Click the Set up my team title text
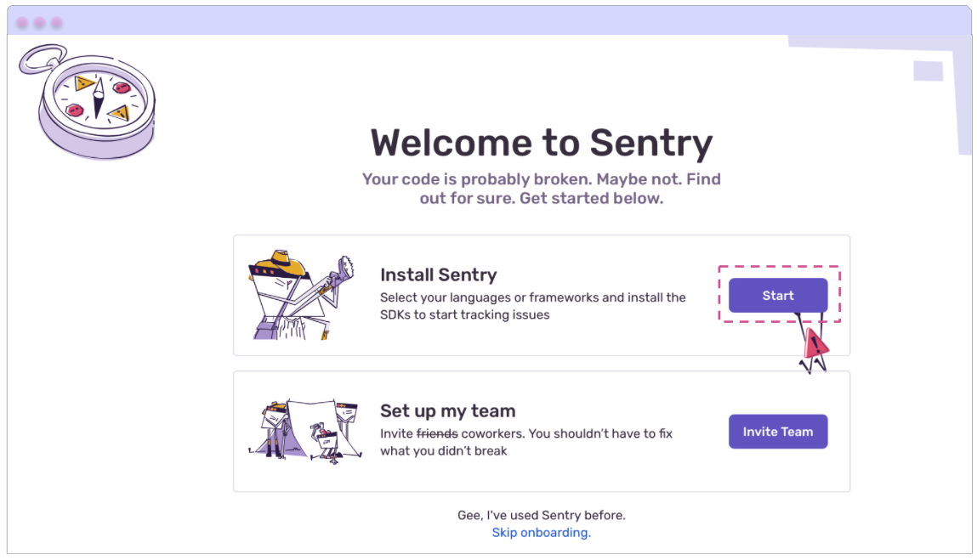The height and width of the screenshot is (560, 977). (447, 410)
